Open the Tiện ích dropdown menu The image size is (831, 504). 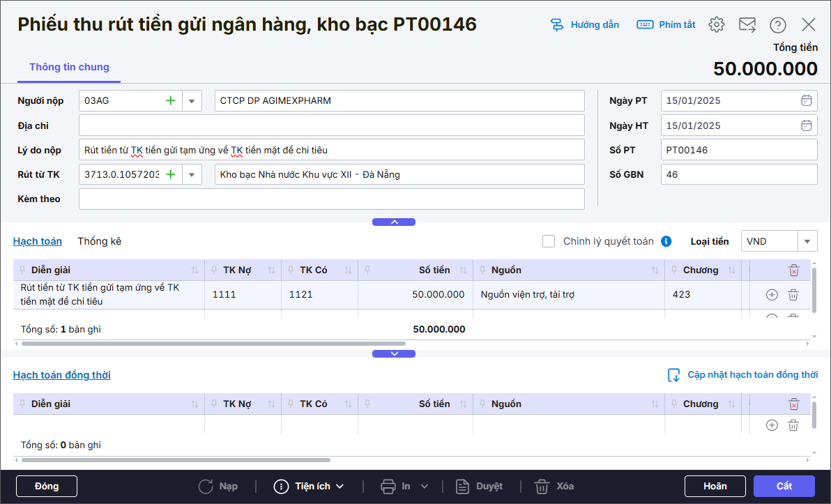pyautogui.click(x=309, y=487)
